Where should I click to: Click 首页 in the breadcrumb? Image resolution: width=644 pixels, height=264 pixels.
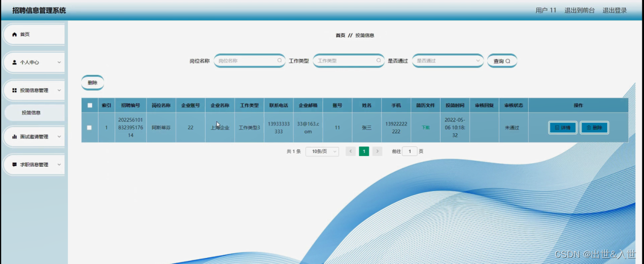[x=340, y=35]
